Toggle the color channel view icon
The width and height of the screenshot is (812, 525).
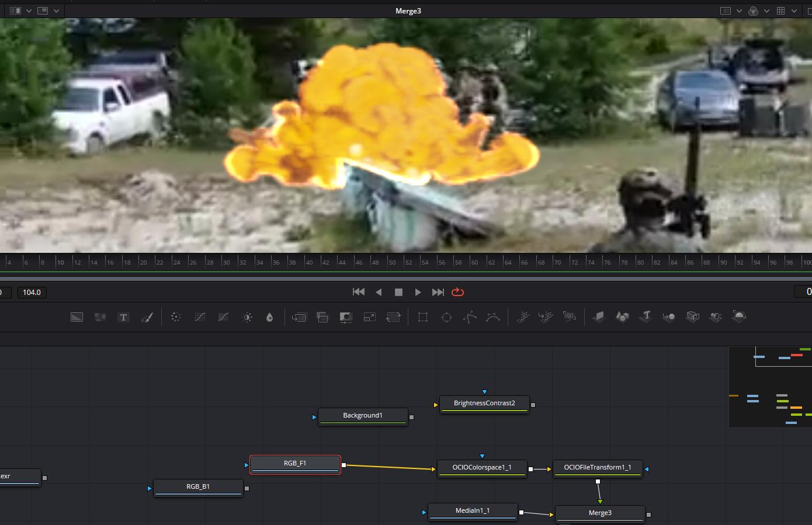754,11
